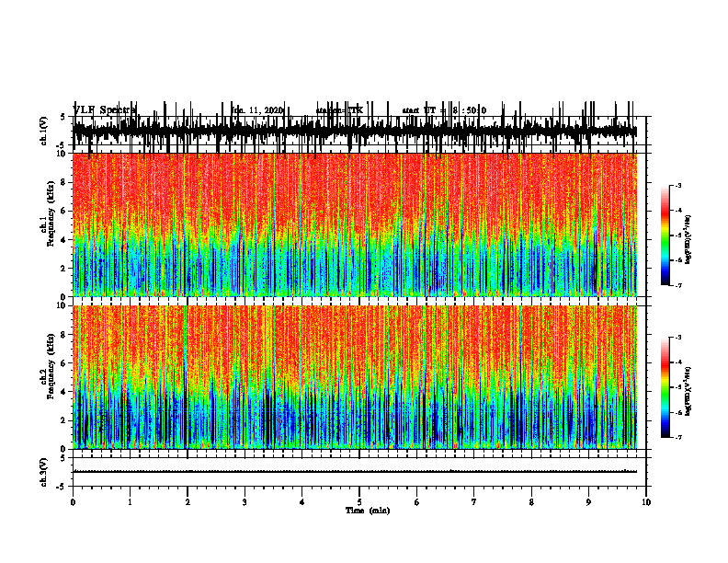728x563 pixels.
Task: Click the ch.3 flat waveform trace
Action: [355, 472]
